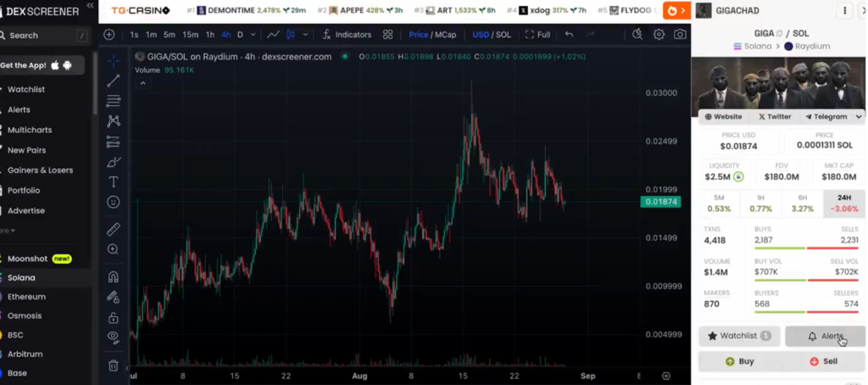
Task: Take a chart snapshot with camera icon
Action: coord(680,35)
